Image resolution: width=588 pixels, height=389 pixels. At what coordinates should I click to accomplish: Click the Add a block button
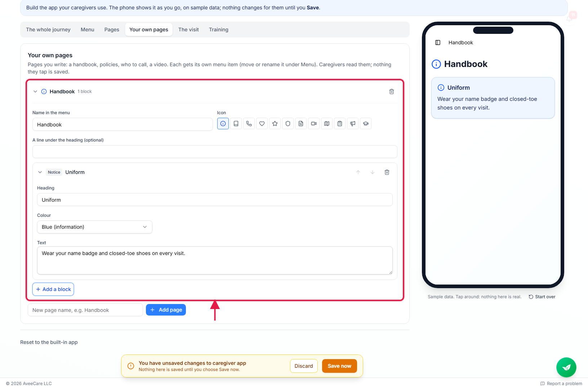point(53,289)
